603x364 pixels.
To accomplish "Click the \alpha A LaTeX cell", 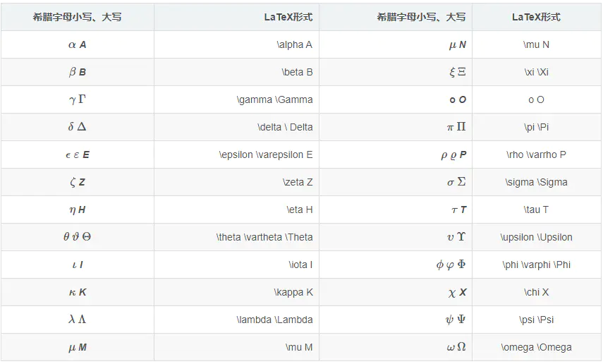I will pyautogui.click(x=236, y=44).
